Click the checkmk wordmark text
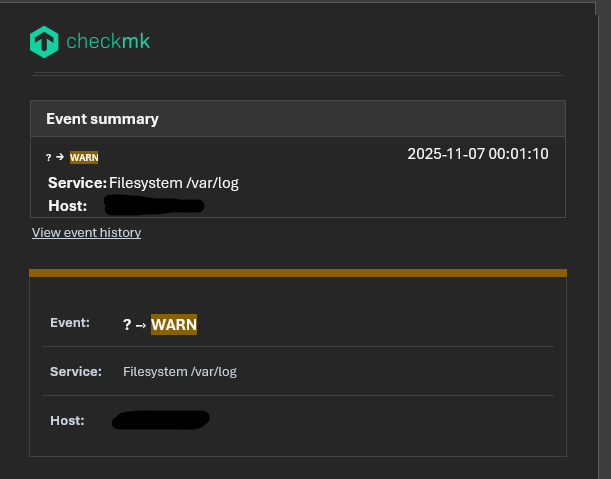Image resolution: width=611 pixels, height=479 pixels. tap(108, 42)
